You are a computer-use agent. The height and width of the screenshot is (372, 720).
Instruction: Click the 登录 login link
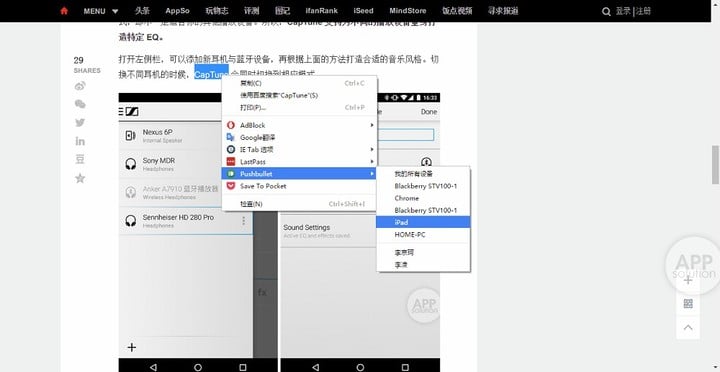point(623,11)
